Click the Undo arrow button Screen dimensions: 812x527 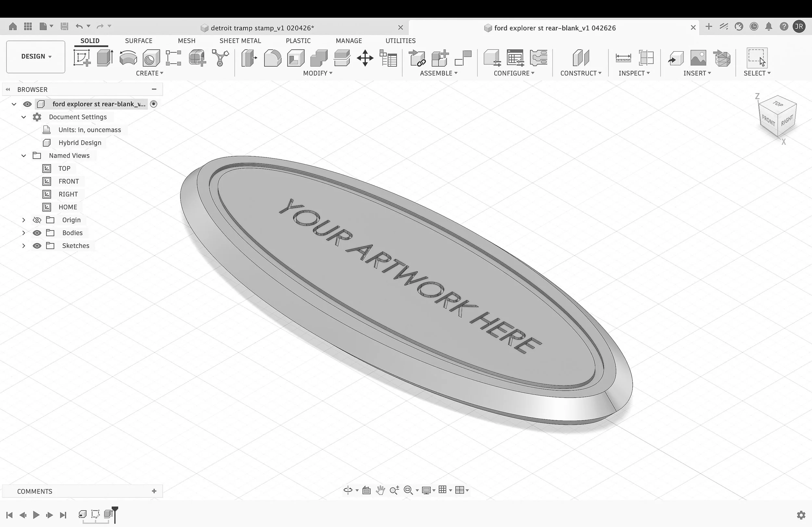click(x=79, y=26)
